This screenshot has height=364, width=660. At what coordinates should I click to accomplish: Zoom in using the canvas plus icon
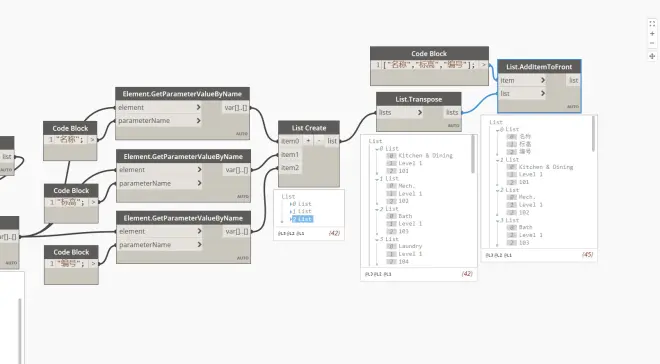[x=652, y=34]
